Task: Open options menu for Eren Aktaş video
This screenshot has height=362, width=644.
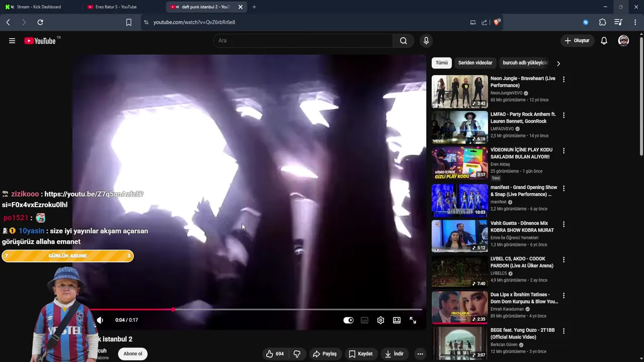Action: point(563,151)
